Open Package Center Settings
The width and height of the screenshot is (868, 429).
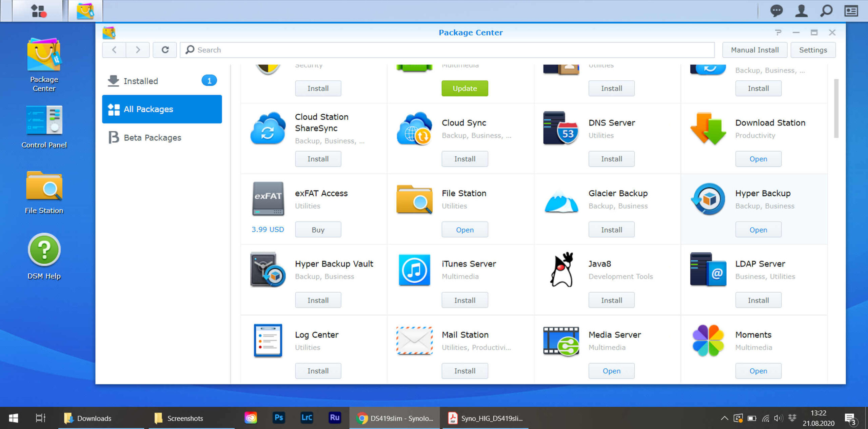click(813, 50)
